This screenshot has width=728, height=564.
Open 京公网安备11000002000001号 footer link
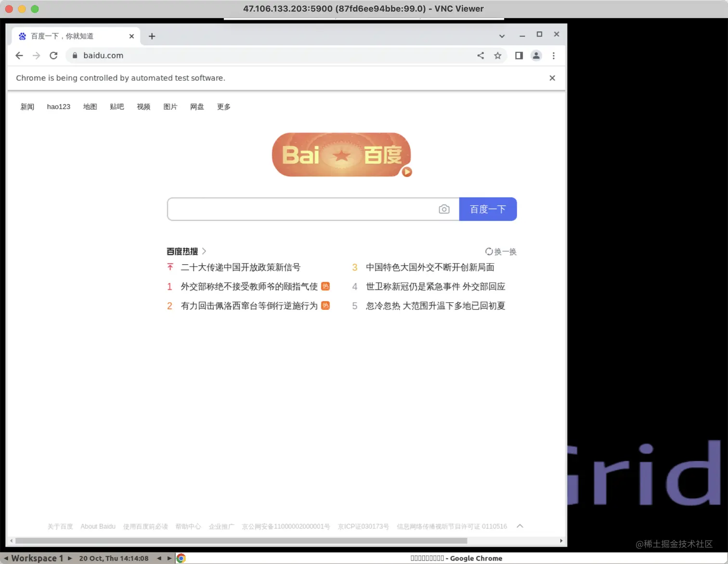tap(286, 526)
